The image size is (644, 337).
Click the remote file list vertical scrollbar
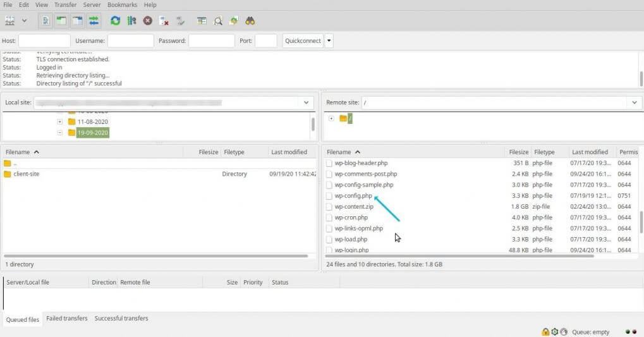tap(641, 222)
